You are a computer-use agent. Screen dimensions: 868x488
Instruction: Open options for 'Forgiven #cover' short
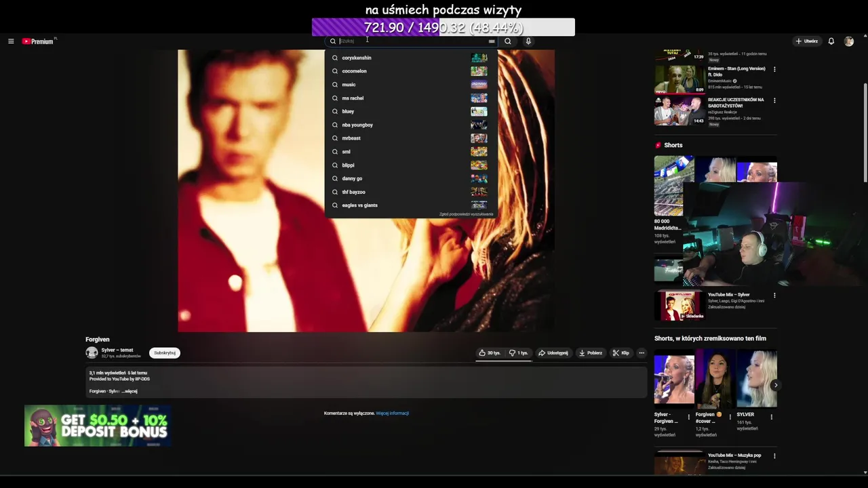point(730,417)
